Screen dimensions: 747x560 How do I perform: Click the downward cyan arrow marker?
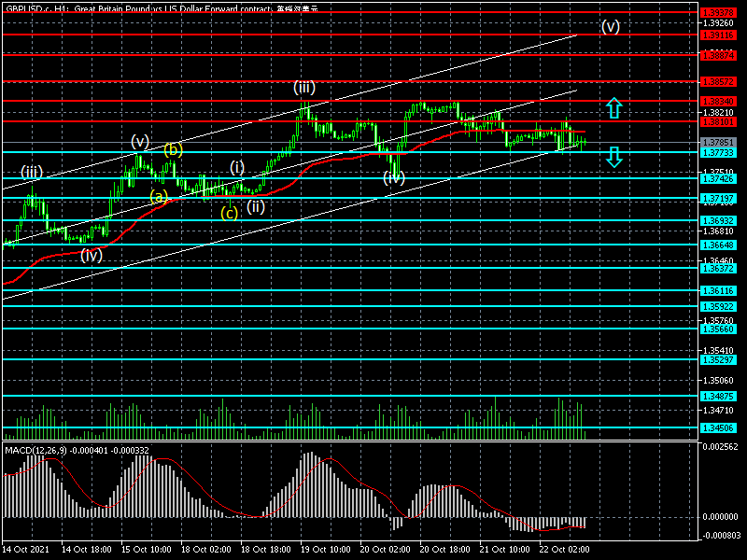tap(613, 156)
